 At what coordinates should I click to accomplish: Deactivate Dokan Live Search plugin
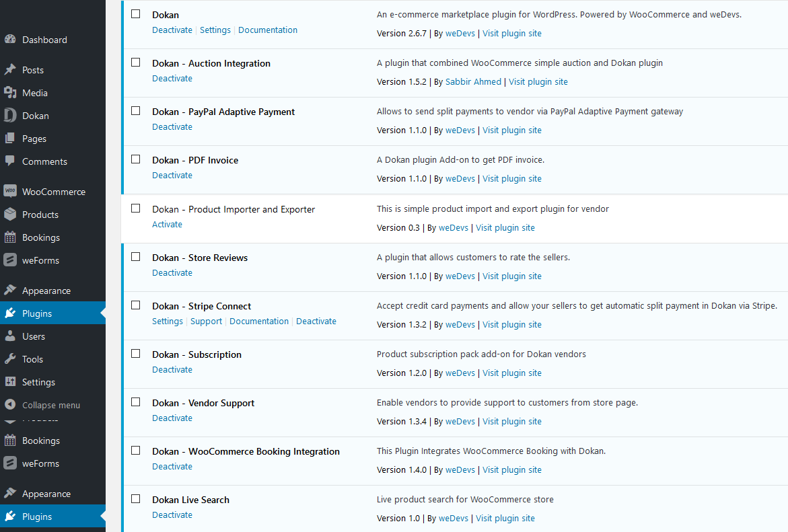(172, 515)
